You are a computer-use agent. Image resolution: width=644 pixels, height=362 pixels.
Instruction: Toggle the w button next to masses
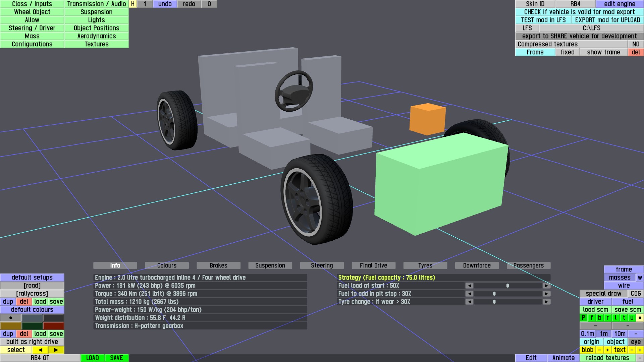(x=640, y=278)
